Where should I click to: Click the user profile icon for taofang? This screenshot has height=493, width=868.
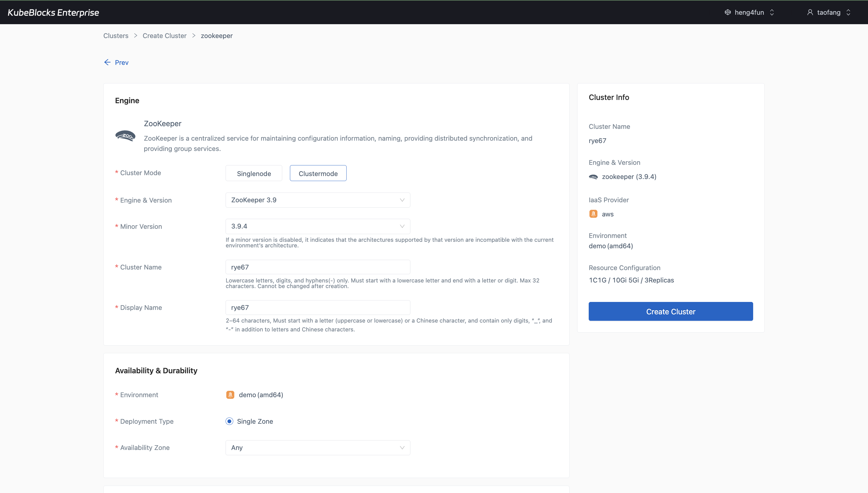810,12
